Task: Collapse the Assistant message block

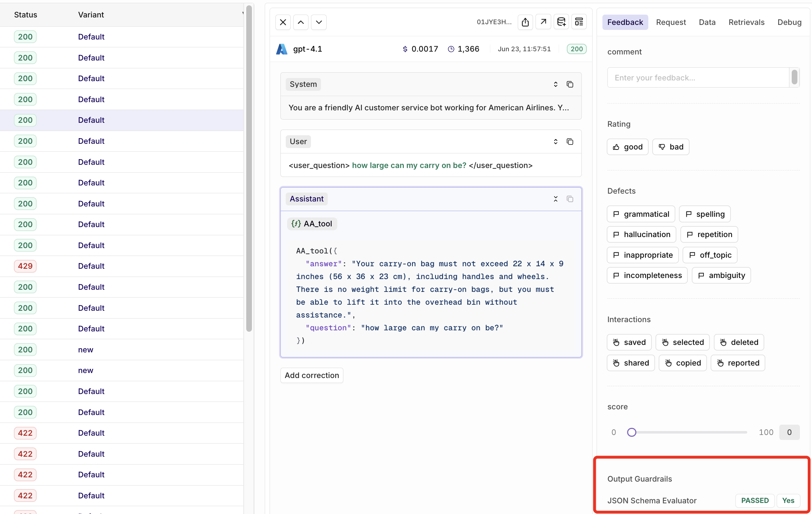Action: point(555,199)
